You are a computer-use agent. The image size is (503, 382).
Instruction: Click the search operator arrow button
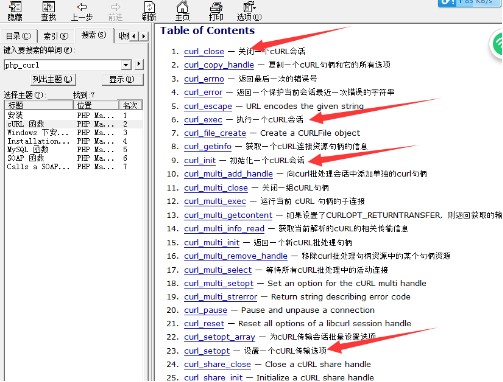click(x=139, y=64)
